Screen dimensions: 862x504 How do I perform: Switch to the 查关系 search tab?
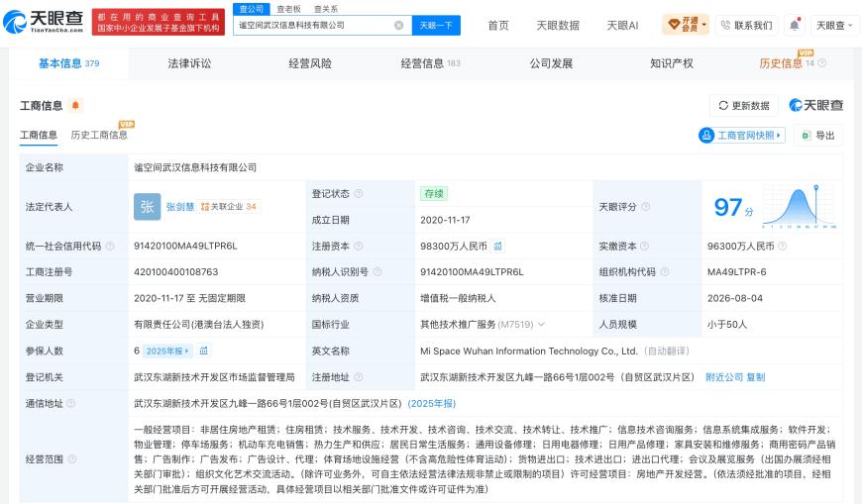[326, 9]
